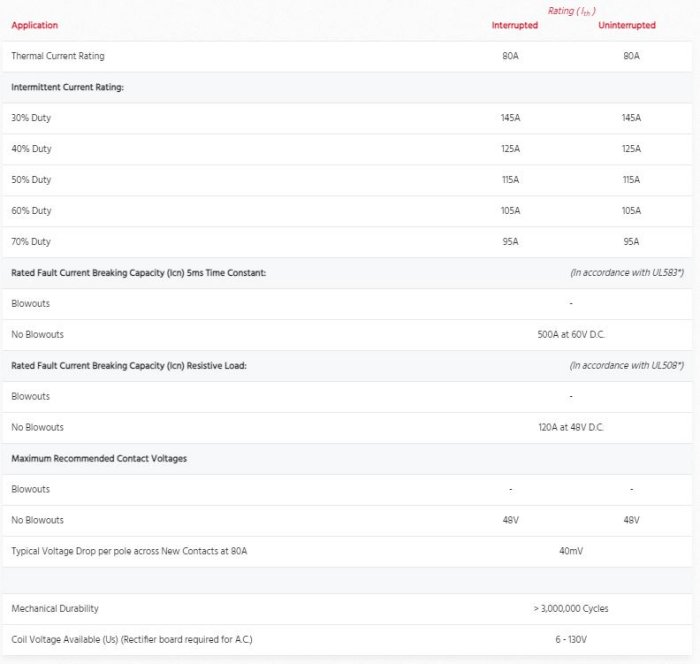Click the 500A at 60V D.C. value
This screenshot has width=700, height=664.
[x=570, y=334]
